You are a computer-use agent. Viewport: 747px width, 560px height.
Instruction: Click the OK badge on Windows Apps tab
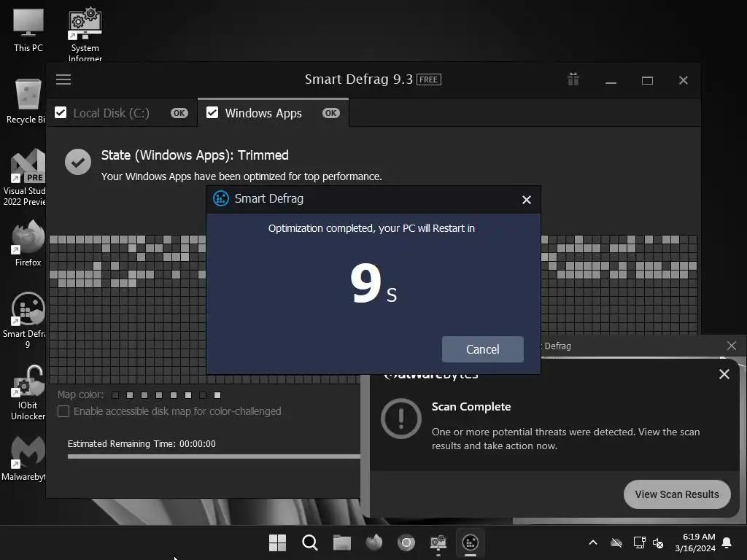(331, 113)
